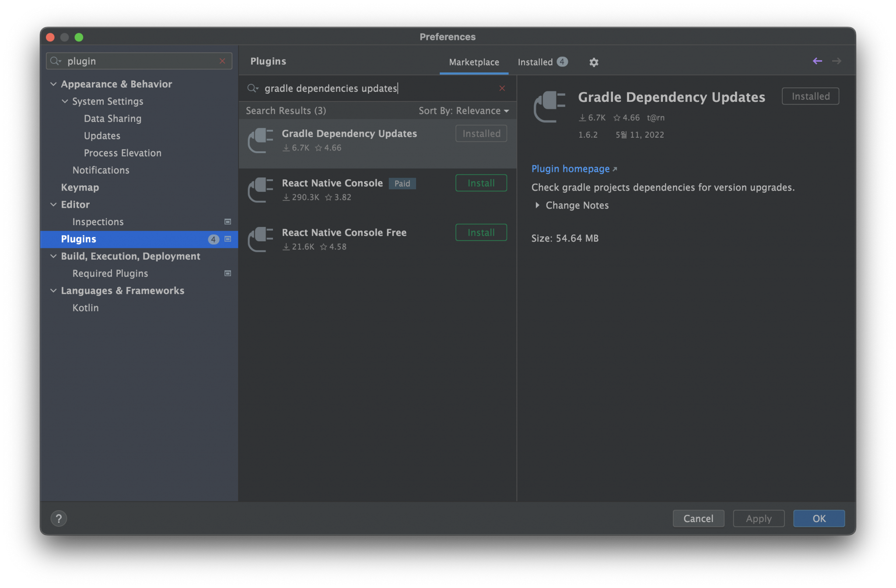Switch to the Installed tab
This screenshot has height=588, width=896.
[x=542, y=62]
